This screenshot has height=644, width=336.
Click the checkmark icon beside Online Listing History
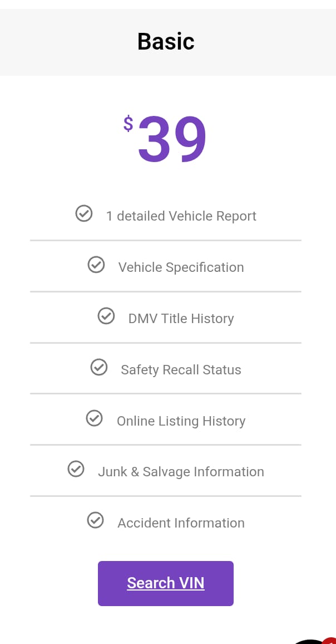(95, 418)
